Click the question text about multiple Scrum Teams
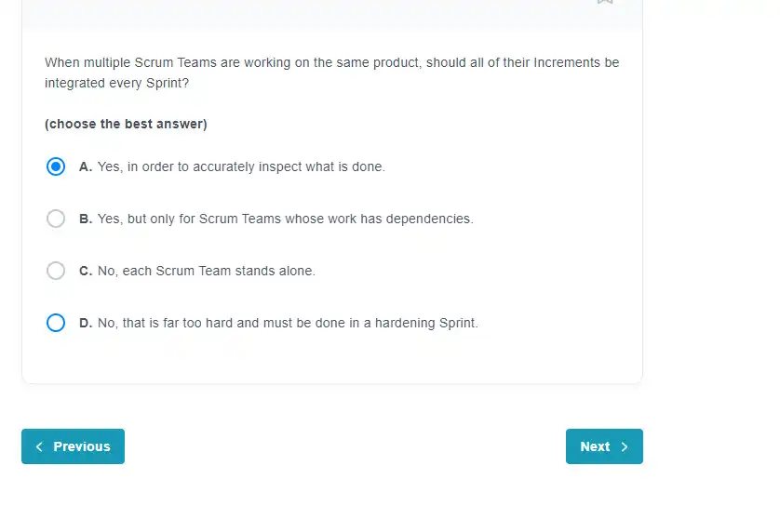 click(331, 73)
